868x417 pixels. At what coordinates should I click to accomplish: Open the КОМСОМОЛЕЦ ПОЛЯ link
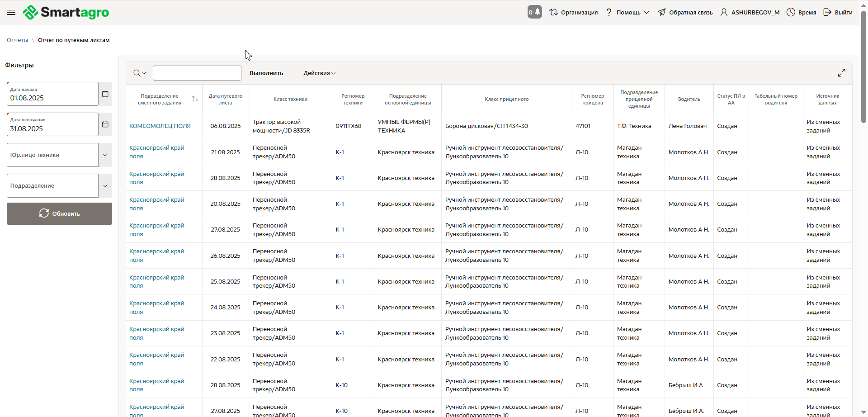160,126
